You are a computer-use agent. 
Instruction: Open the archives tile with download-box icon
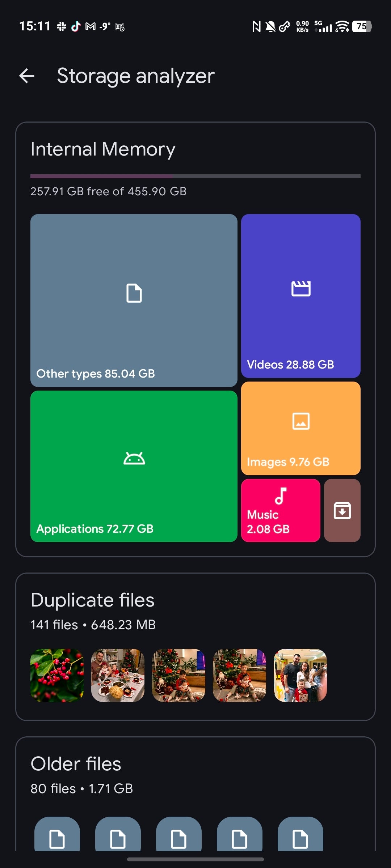tap(342, 510)
